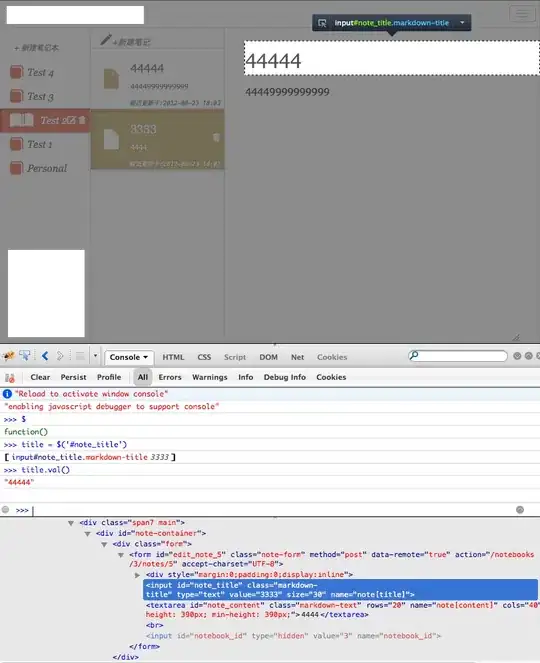Click the inspector tooltip cursor icon
Viewport: 540px width, 663px height.
(x=322, y=23)
